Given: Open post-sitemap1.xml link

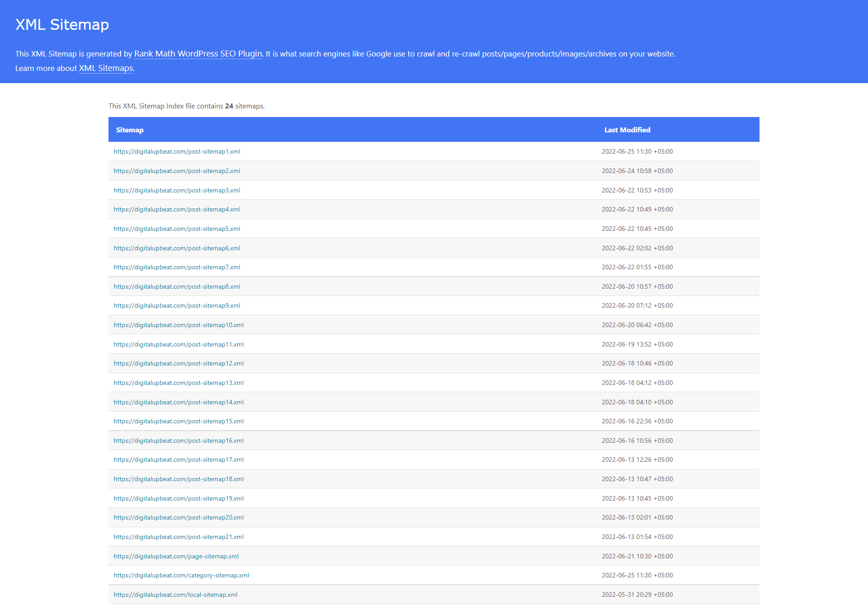Looking at the screenshot, I should click(x=177, y=151).
